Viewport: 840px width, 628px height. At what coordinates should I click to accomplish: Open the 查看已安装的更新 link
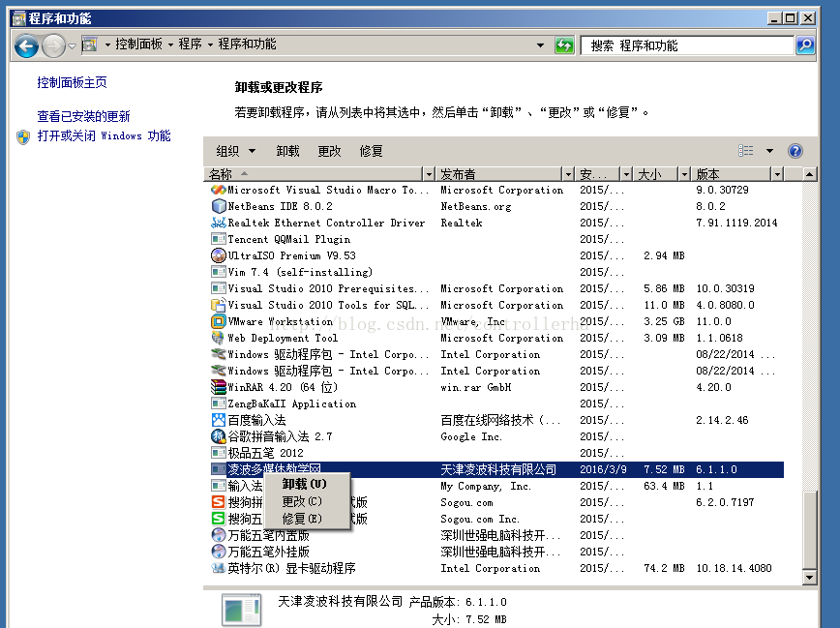click(x=83, y=116)
